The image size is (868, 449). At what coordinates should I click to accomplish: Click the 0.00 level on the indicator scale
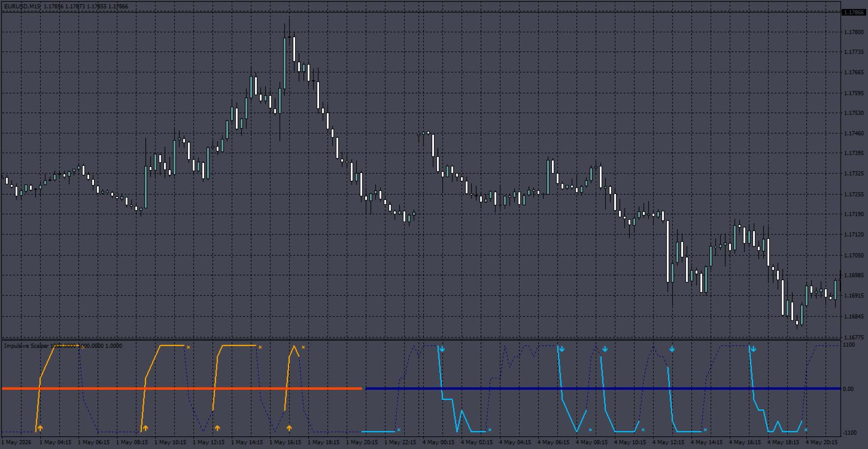tap(849, 389)
